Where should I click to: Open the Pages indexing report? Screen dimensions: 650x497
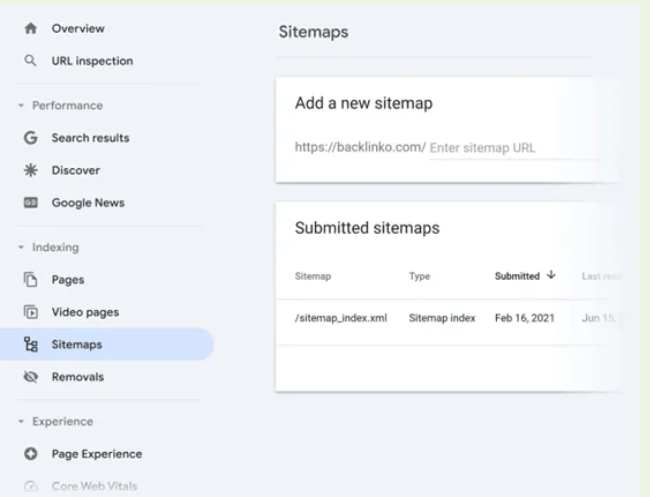click(68, 280)
